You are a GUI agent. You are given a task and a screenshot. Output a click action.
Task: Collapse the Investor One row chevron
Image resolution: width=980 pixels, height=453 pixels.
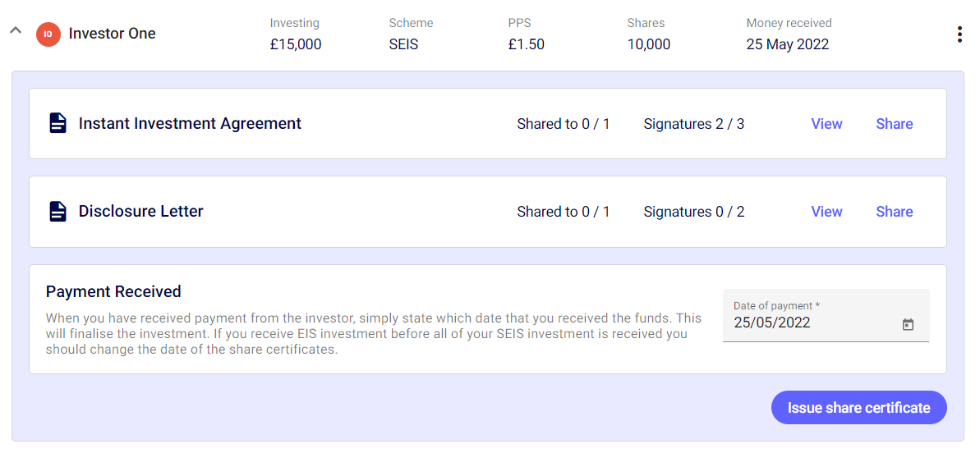click(x=15, y=30)
